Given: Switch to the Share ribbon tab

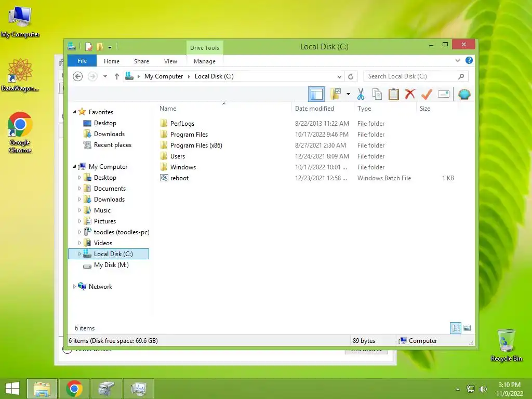Looking at the screenshot, I should point(141,61).
